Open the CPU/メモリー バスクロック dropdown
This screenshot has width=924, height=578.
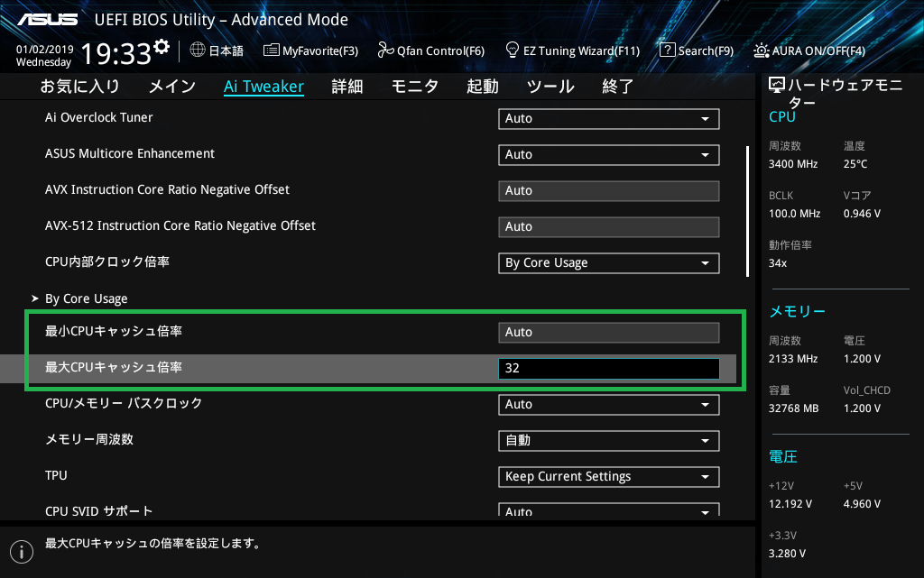(x=609, y=405)
